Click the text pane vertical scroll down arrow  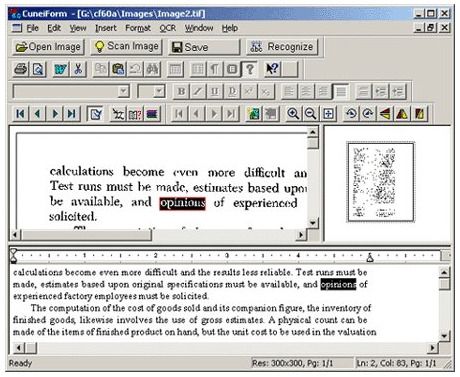444,335
